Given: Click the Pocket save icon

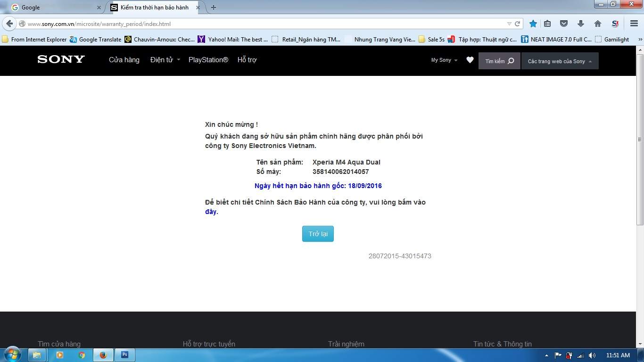Looking at the screenshot, I should tap(563, 24).
